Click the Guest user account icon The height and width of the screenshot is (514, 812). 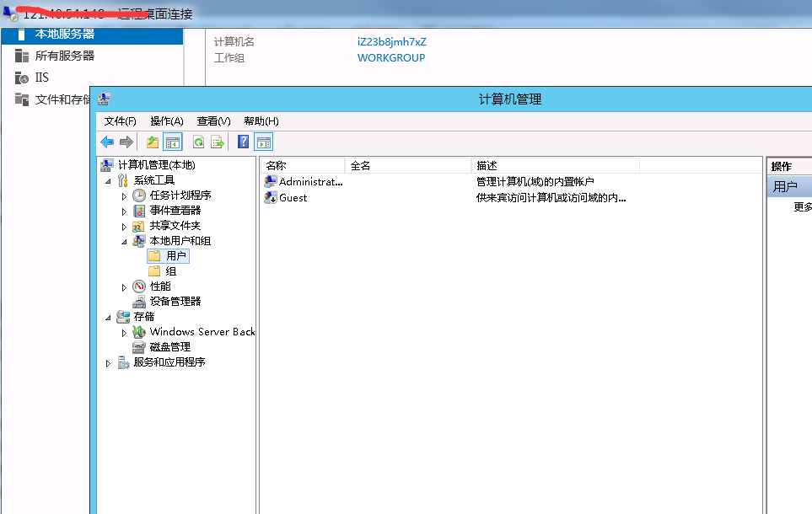point(271,197)
